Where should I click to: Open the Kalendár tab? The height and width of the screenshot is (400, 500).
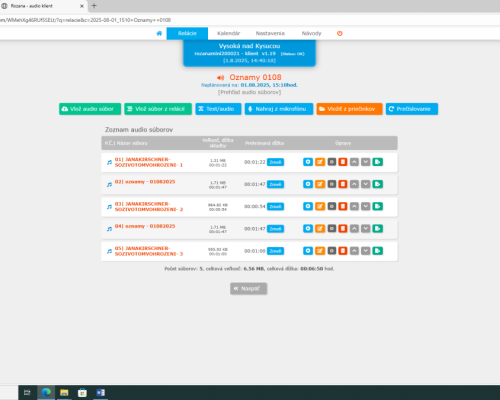pyautogui.click(x=228, y=33)
